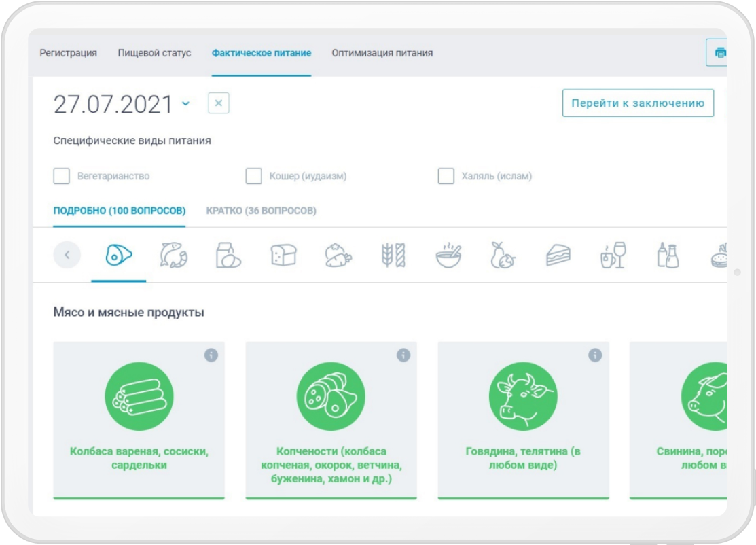The width and height of the screenshot is (756, 545).
Task: Enable the Кошер (иудаизм) checkbox
Action: click(253, 176)
